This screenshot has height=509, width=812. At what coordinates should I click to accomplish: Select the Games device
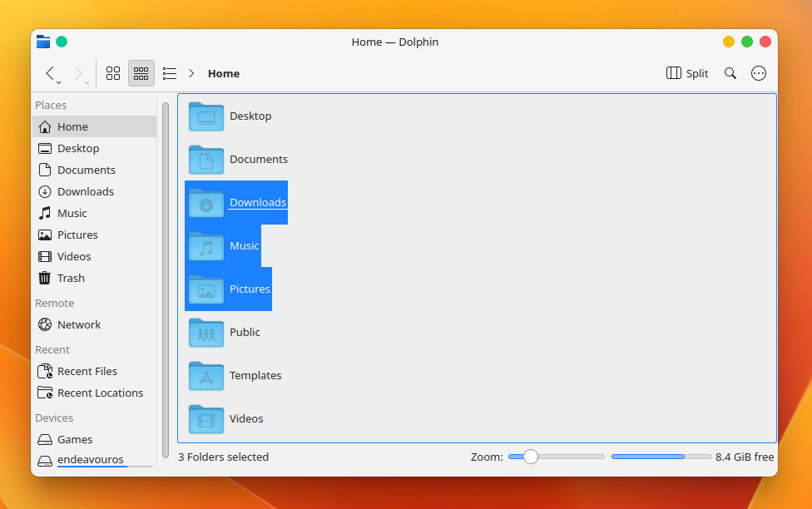click(94, 440)
